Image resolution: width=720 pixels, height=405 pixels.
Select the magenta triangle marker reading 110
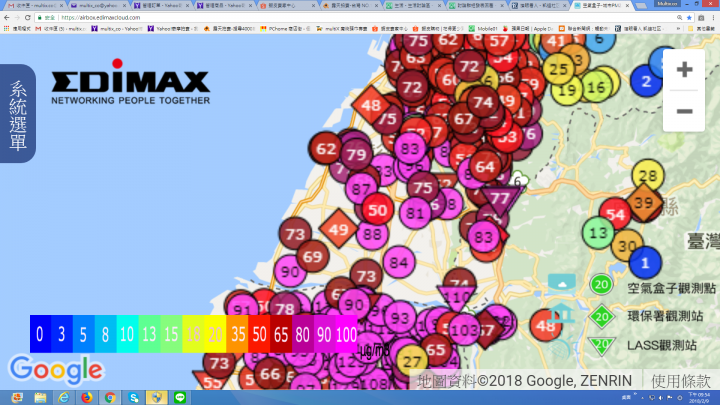point(456,297)
